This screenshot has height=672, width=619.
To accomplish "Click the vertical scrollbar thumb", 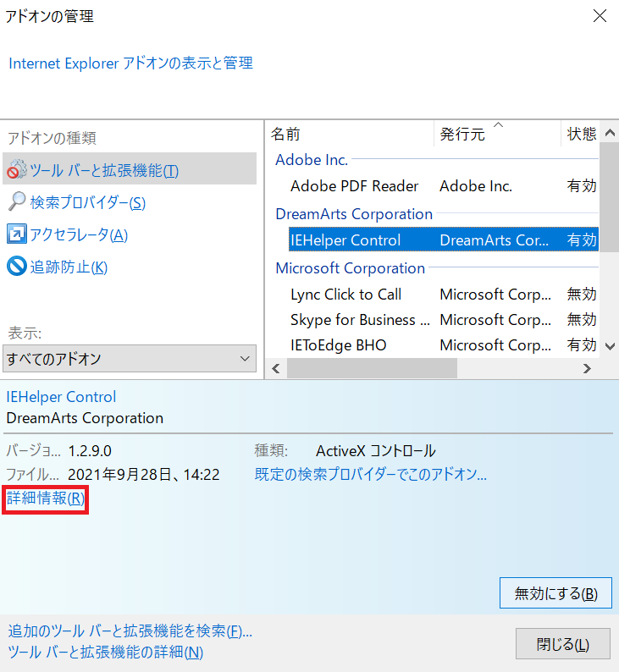I will pyautogui.click(x=610, y=197).
